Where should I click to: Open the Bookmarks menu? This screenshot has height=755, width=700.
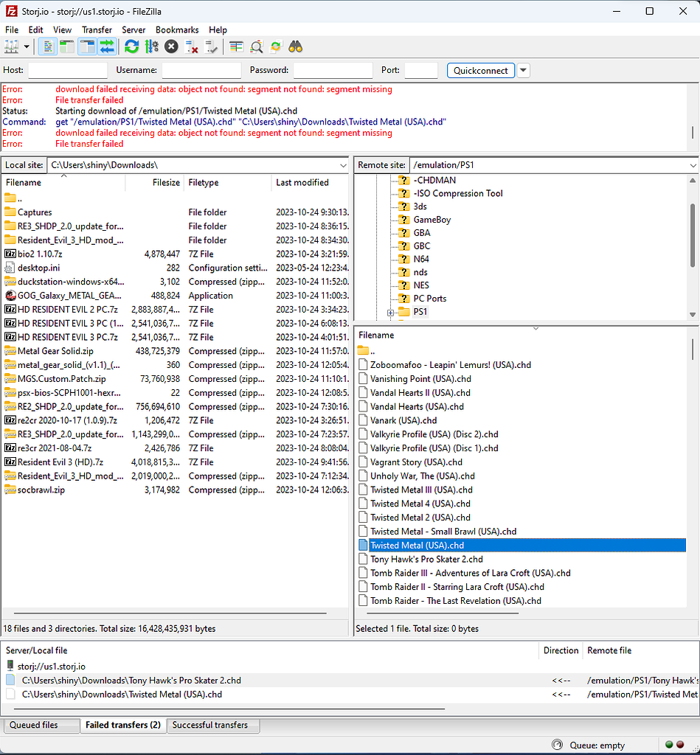[x=177, y=29]
